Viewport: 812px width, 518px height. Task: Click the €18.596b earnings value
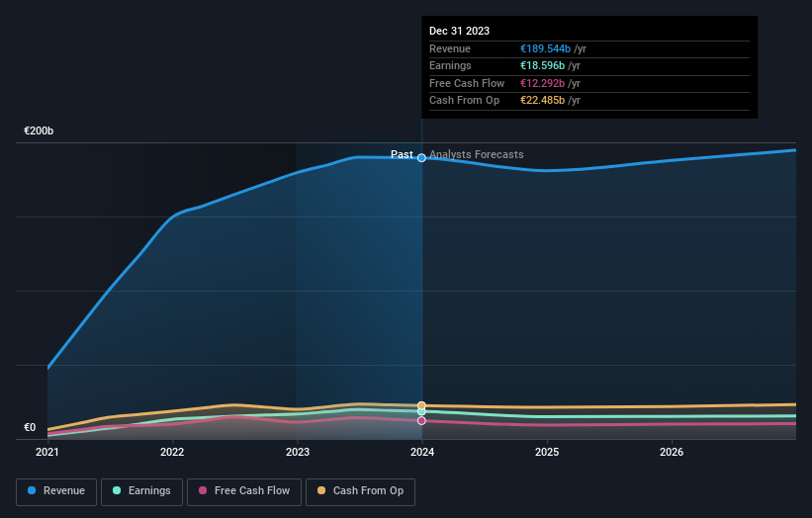click(542, 65)
